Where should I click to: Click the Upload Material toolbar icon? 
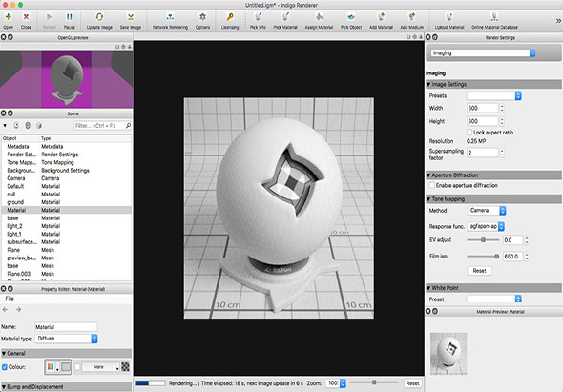[449, 20]
